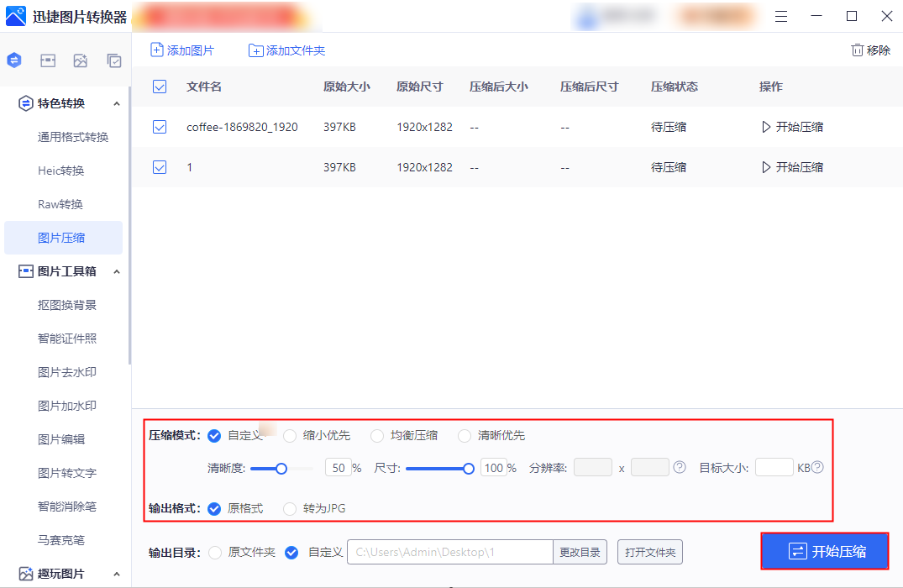This screenshot has height=588, width=903.
Task: Open 图片压缩 in sidebar
Action: pyautogui.click(x=63, y=238)
